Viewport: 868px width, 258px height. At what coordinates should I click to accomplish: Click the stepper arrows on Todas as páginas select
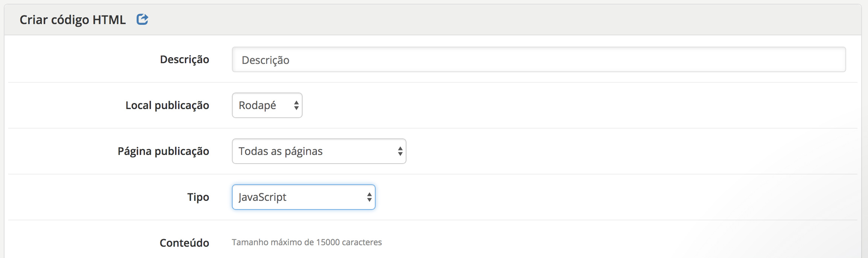click(400, 151)
